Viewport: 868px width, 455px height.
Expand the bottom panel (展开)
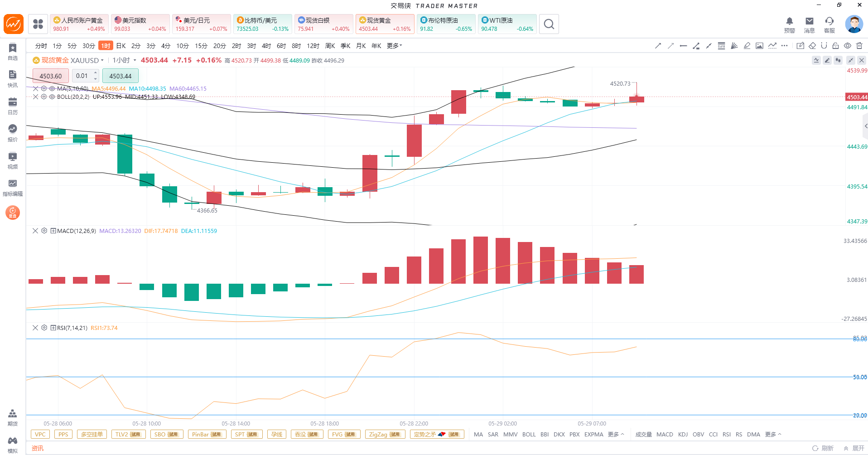(854, 448)
